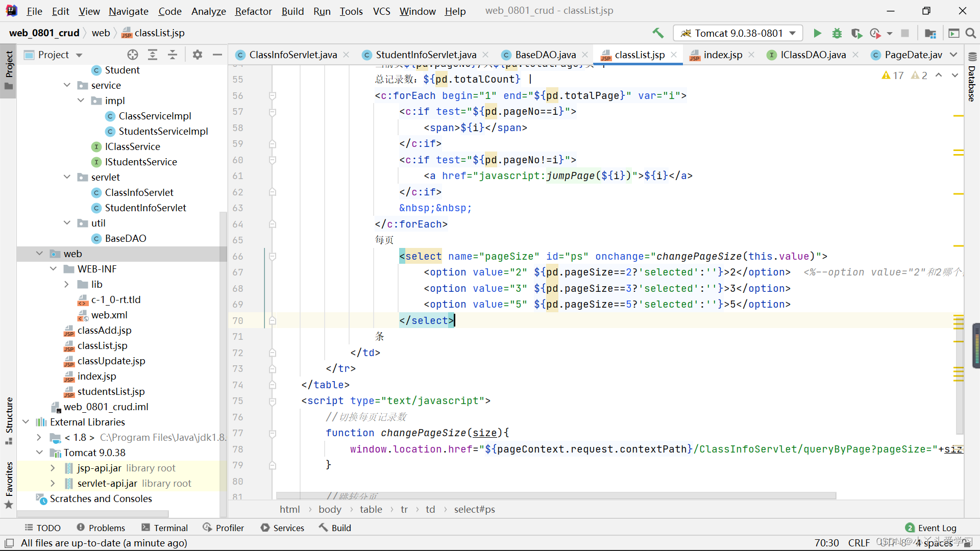Click the Search Everywhere magnifier icon

(971, 33)
